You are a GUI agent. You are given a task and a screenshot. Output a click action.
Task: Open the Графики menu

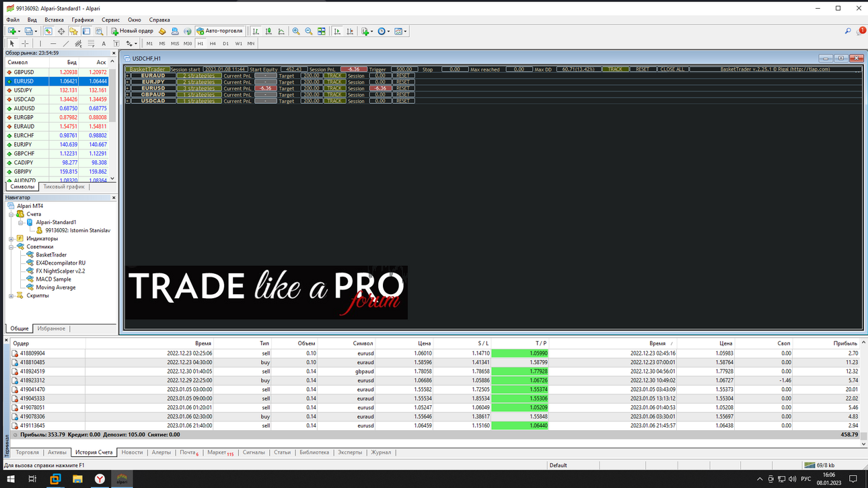(83, 20)
